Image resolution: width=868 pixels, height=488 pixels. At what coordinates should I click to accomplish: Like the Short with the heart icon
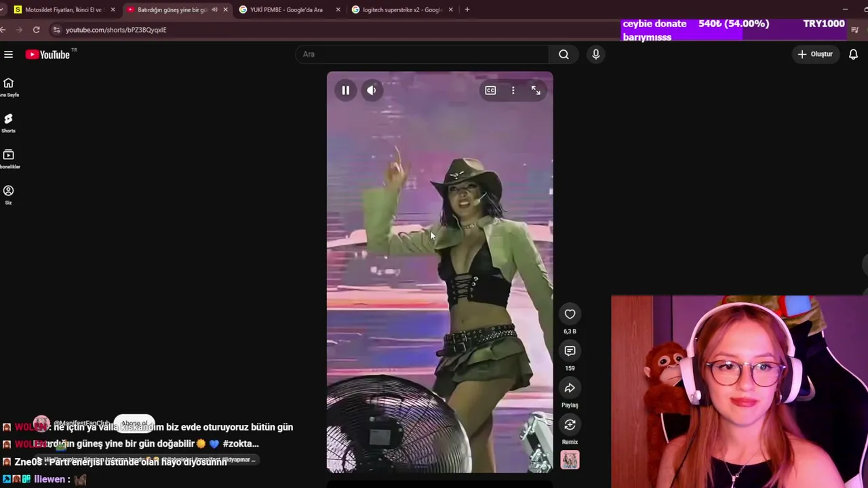click(x=570, y=314)
